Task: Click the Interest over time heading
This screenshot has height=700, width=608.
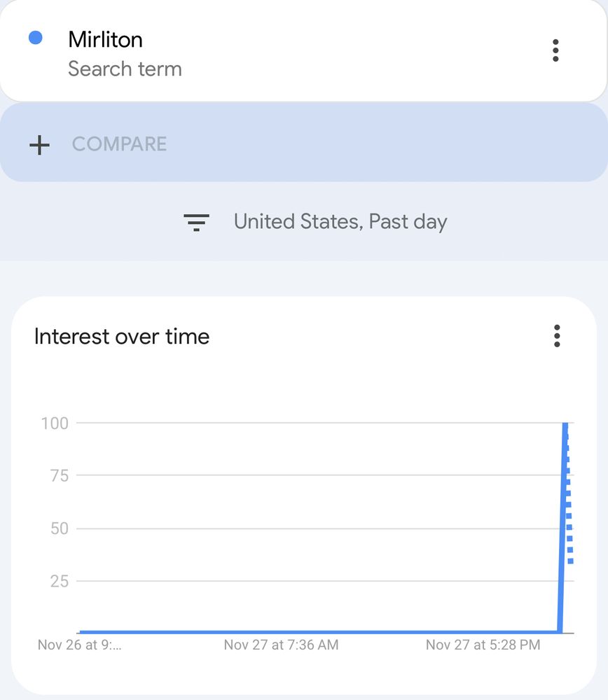Action: tap(121, 337)
